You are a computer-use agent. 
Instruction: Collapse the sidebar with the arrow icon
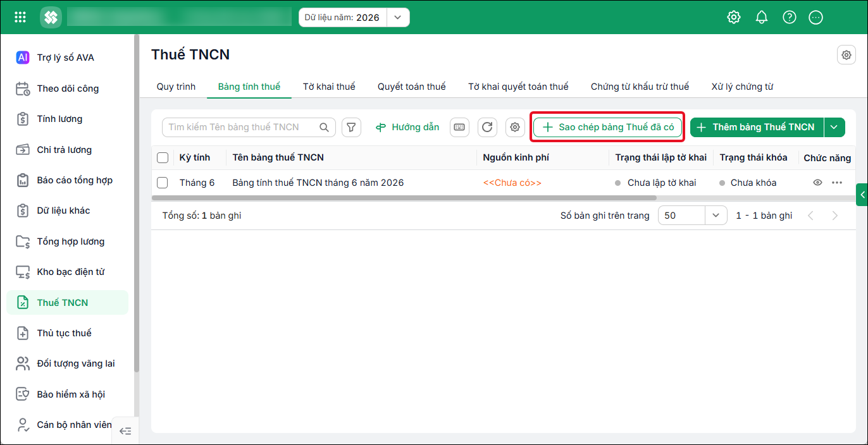pos(125,431)
